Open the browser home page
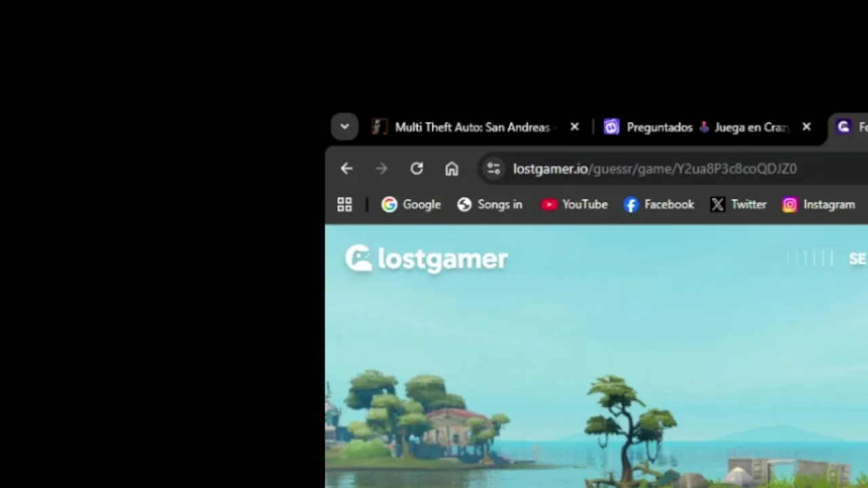Screen dimensions: 868x488 click(452, 169)
